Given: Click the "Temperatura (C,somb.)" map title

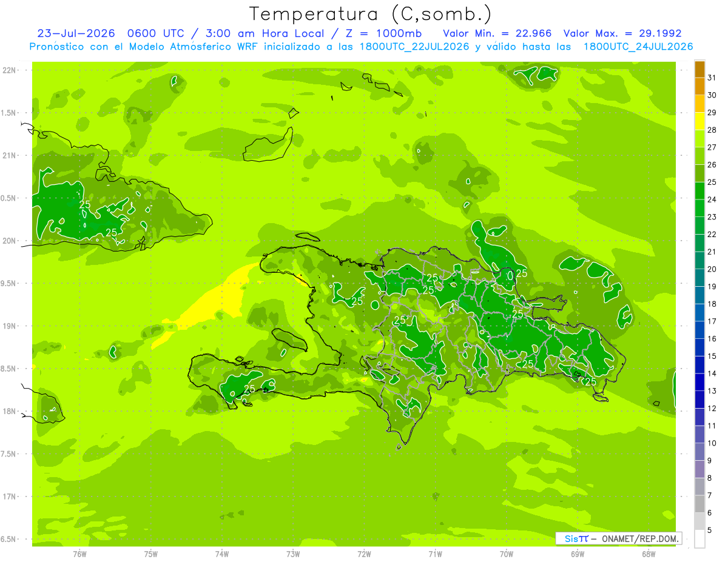Looking at the screenshot, I should (x=371, y=14).
